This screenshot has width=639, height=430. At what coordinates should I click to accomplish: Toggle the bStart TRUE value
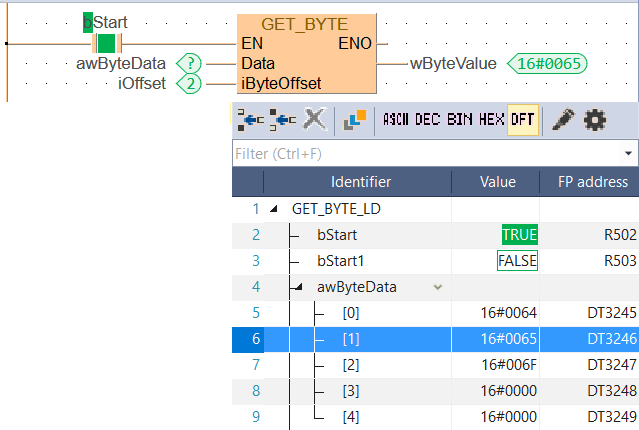click(x=519, y=235)
